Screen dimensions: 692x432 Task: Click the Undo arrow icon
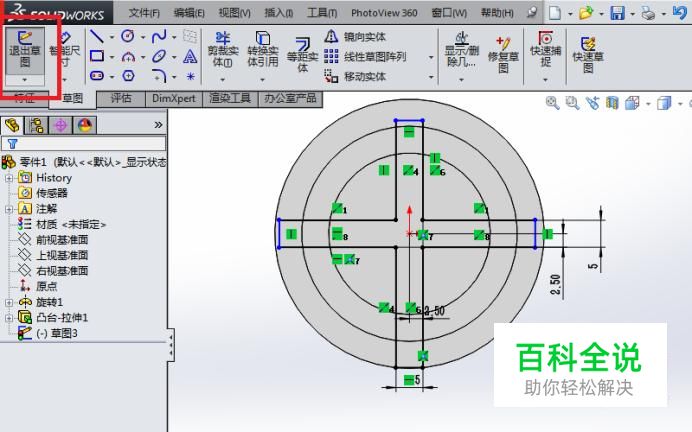pos(680,12)
